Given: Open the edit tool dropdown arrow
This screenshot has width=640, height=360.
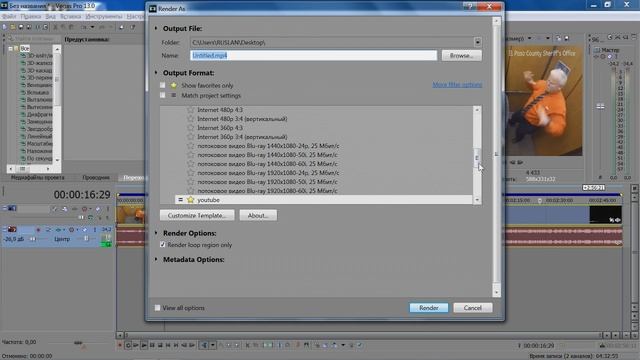Looking at the screenshot, I should pos(213,345).
